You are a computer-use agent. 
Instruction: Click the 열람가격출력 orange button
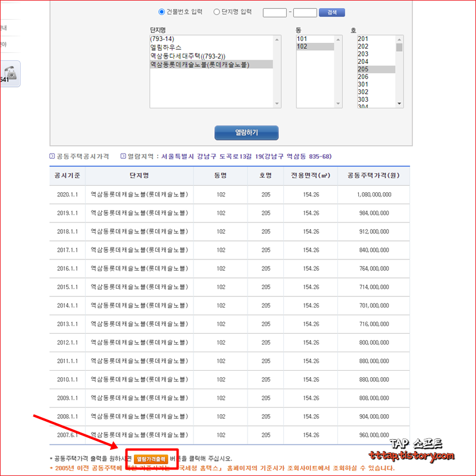tap(151, 459)
